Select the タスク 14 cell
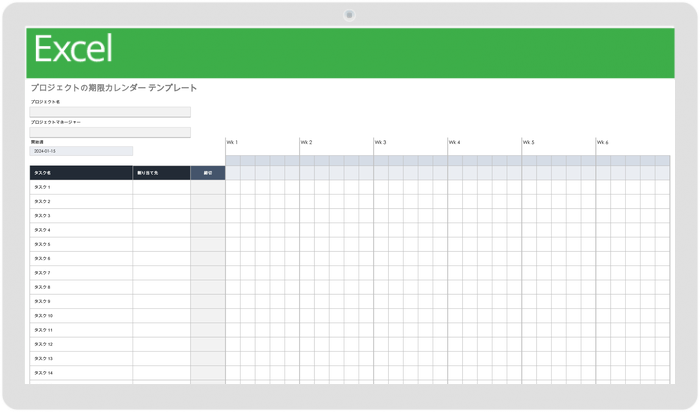Screen dimensions: 700x412 pos(81,373)
